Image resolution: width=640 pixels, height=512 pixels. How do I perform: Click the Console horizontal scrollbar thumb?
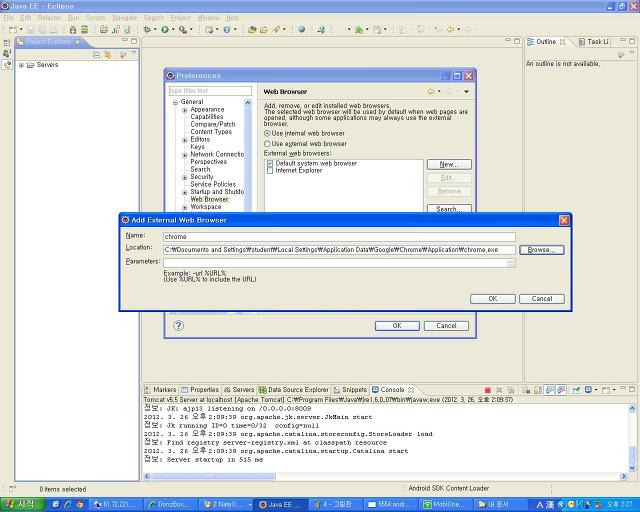click(x=213, y=476)
